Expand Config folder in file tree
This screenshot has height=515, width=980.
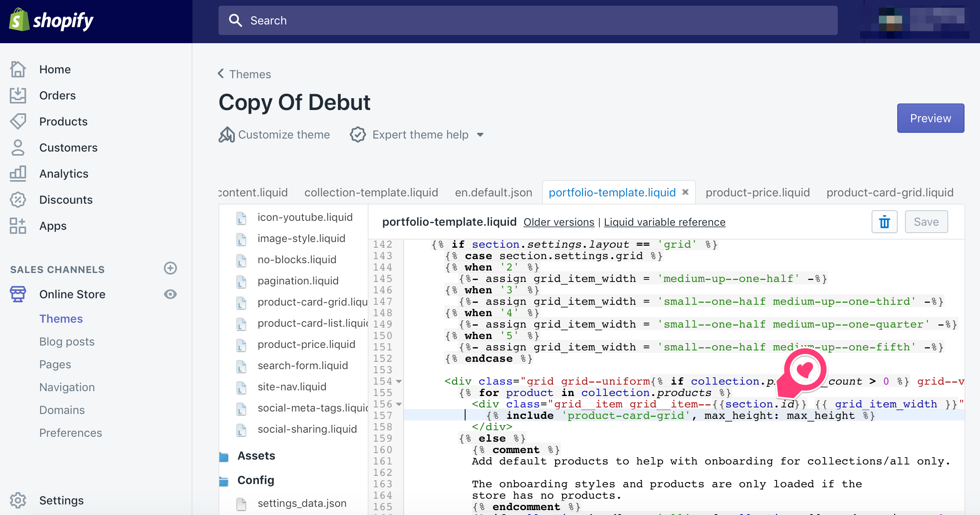coord(255,481)
